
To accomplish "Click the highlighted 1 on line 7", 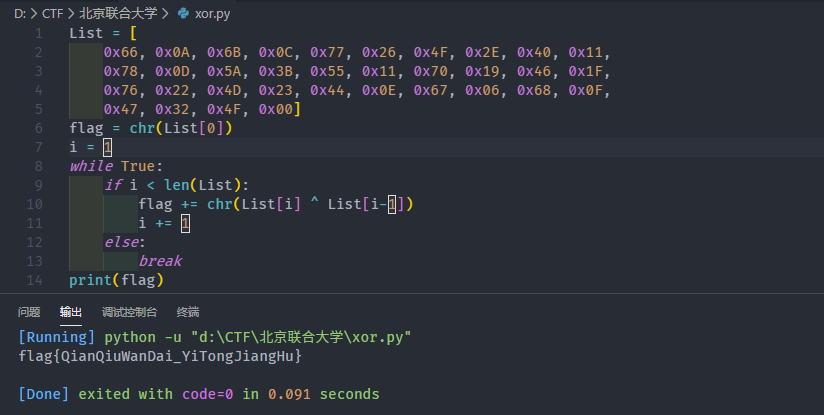I will [x=108, y=147].
